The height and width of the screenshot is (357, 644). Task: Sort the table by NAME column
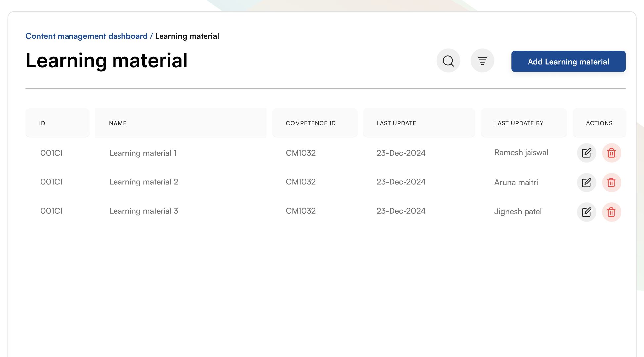coord(117,123)
